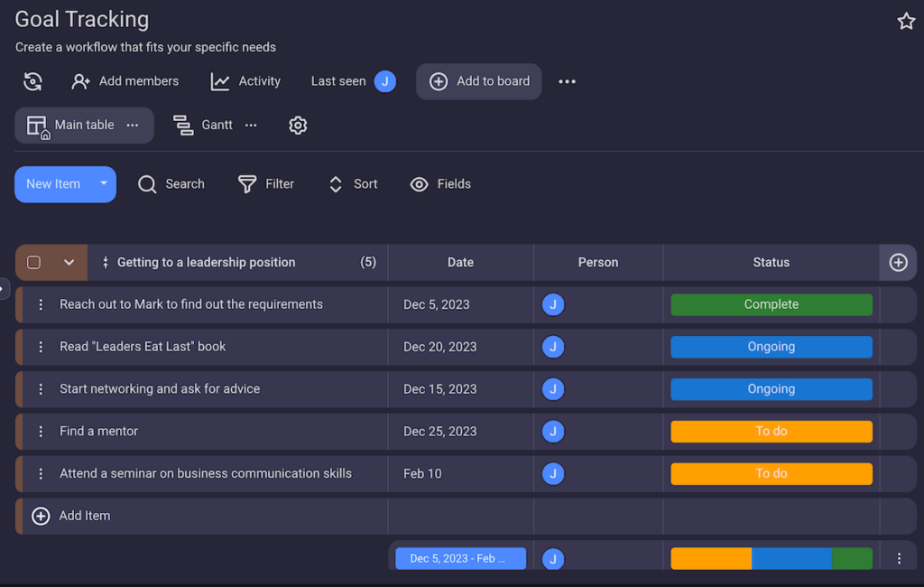Click the Add to board button

click(x=479, y=81)
